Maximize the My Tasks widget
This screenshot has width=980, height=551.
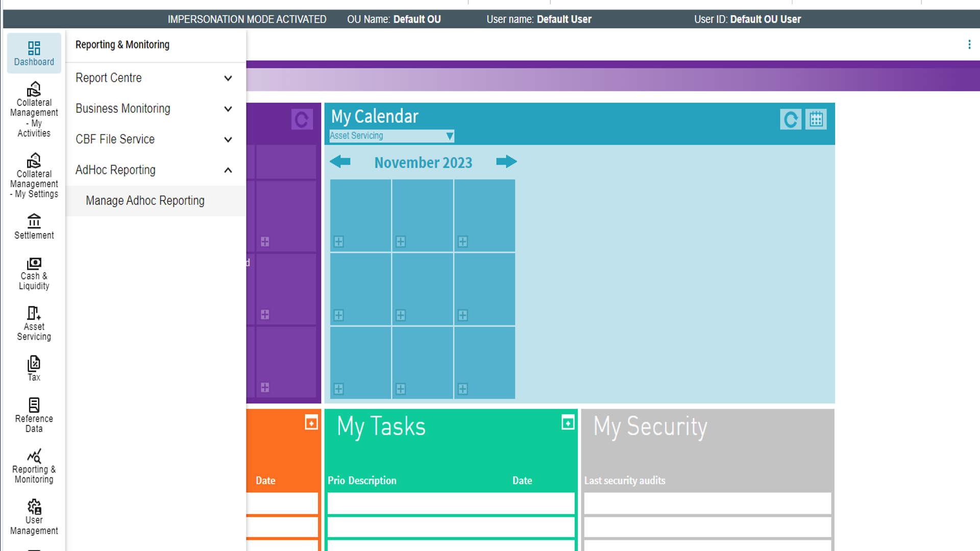(568, 422)
